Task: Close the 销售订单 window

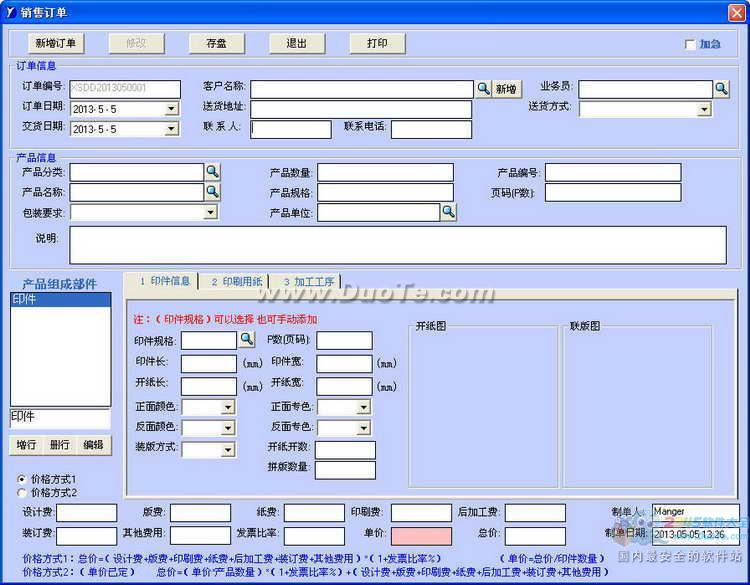Action: click(737, 11)
